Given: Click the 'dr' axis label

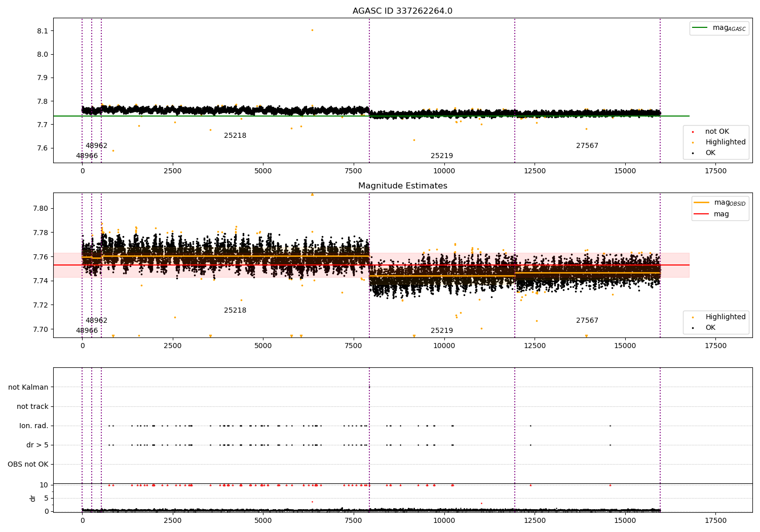Looking at the screenshot, I should tap(33, 498).
